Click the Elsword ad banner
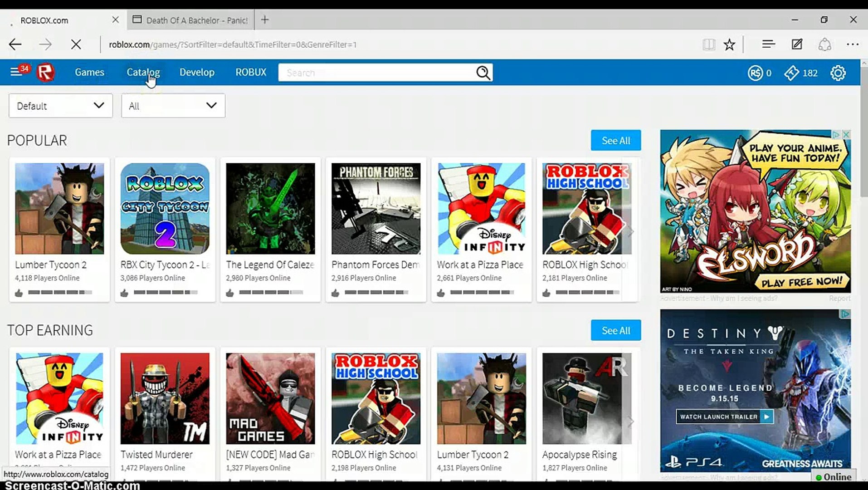The image size is (868, 490). tap(756, 211)
